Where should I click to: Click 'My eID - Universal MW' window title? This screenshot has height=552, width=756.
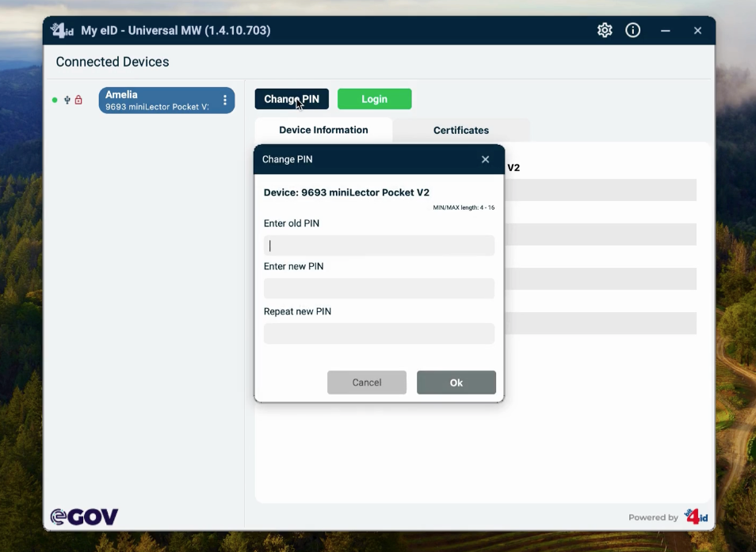pyautogui.click(x=175, y=30)
